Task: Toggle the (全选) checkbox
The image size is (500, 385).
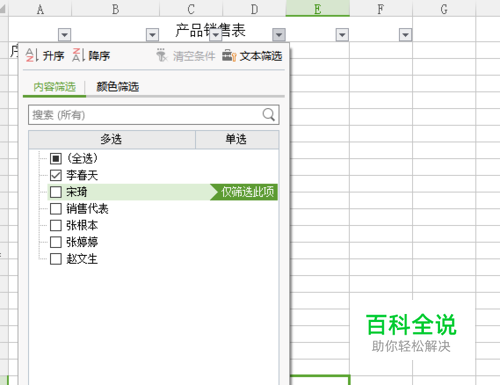Action: 56,158
